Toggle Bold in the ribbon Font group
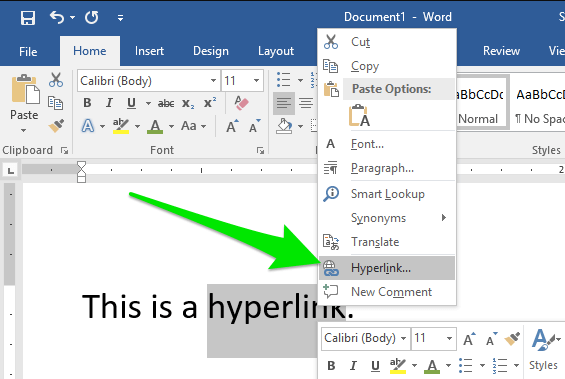Image resolution: width=565 pixels, height=379 pixels. pos(87,103)
